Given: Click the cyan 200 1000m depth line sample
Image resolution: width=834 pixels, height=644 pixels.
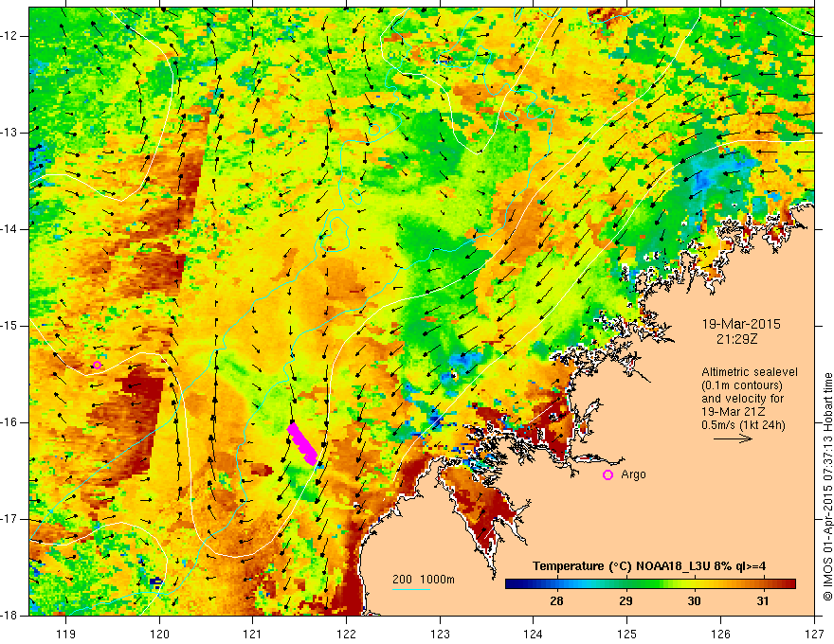Looking at the screenshot, I should tap(410, 589).
